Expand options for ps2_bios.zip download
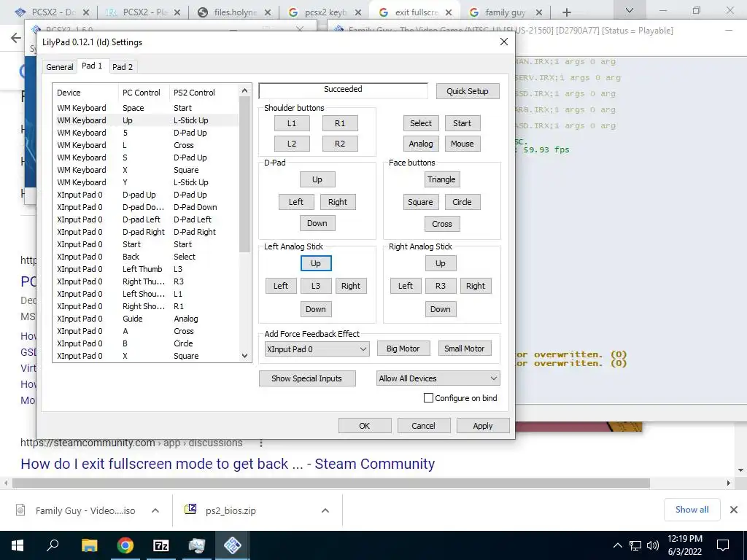 coord(325,510)
